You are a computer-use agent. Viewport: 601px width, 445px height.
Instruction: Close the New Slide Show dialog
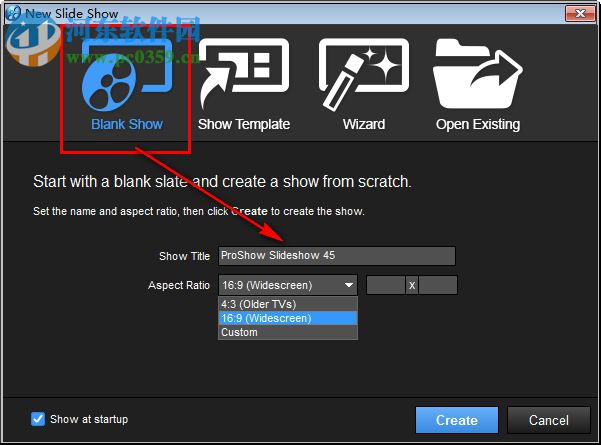coord(580,14)
